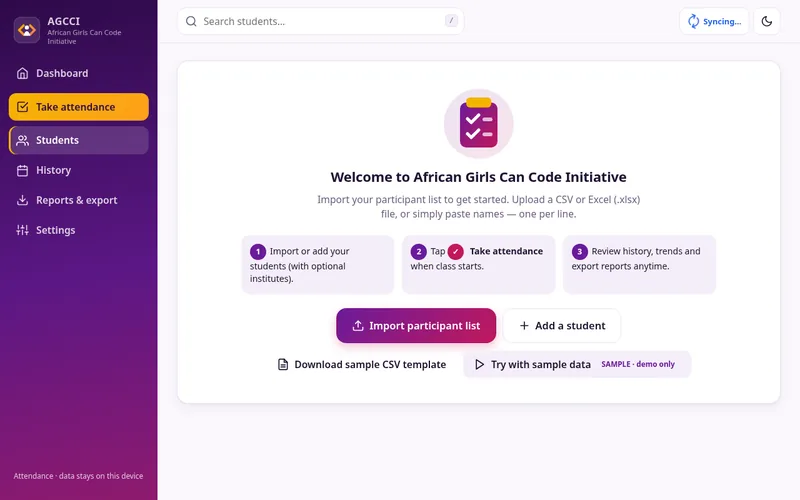Image resolution: width=800 pixels, height=500 pixels.
Task: Open the History page
Action: [79, 170]
